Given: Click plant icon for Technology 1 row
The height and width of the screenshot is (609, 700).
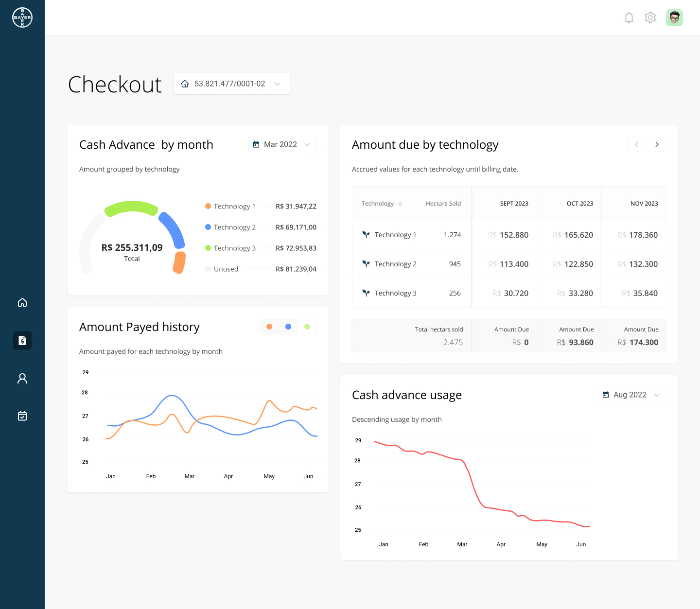Looking at the screenshot, I should pos(366,235).
